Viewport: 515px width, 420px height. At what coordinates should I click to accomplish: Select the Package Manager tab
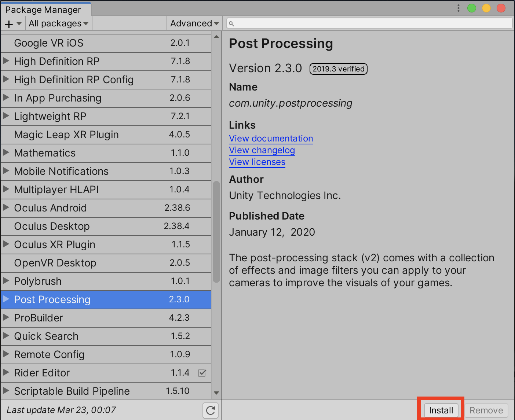(x=43, y=10)
